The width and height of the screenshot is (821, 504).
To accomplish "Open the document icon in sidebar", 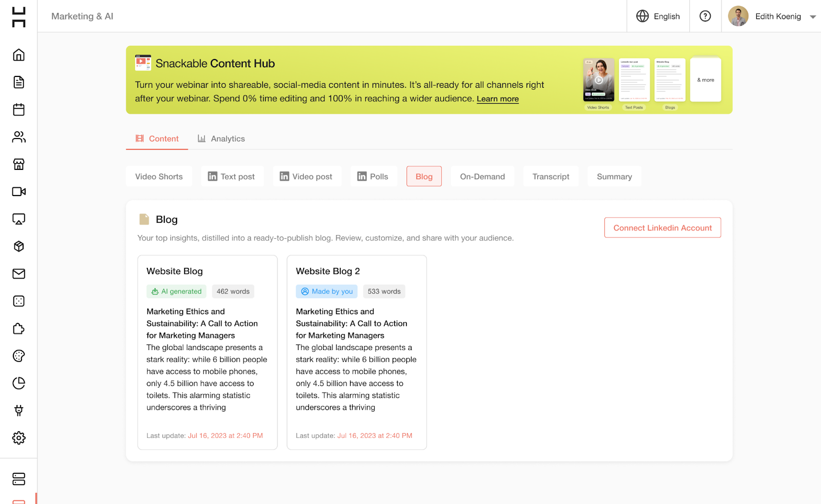I will (18, 82).
